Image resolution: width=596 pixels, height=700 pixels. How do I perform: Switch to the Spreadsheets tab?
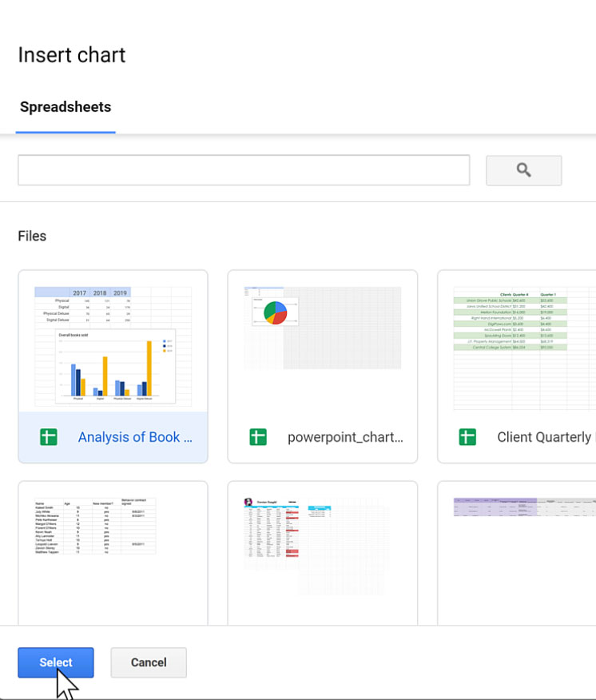click(x=65, y=106)
